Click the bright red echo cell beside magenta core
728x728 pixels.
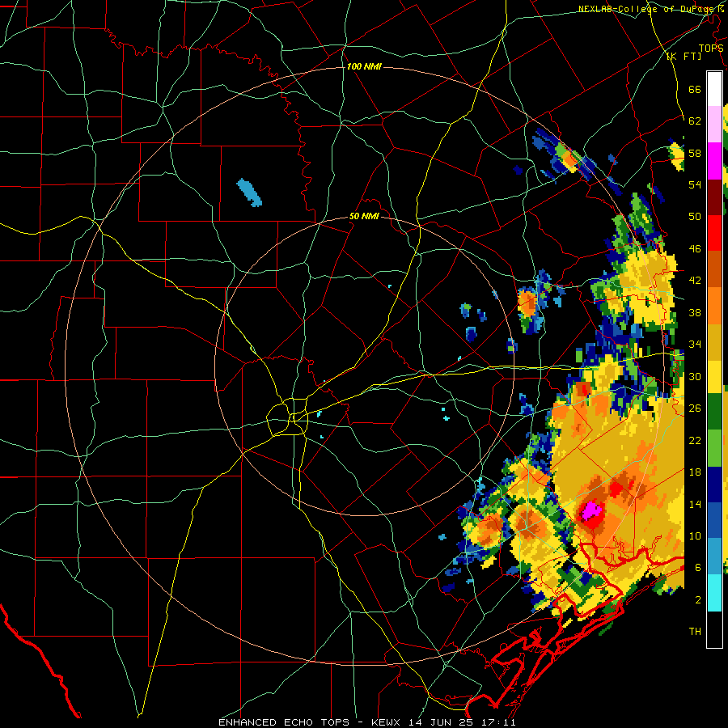pyautogui.click(x=616, y=489)
